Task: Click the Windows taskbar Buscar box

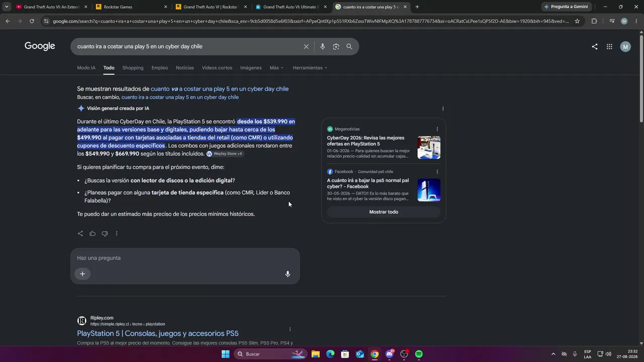Action: point(271,354)
